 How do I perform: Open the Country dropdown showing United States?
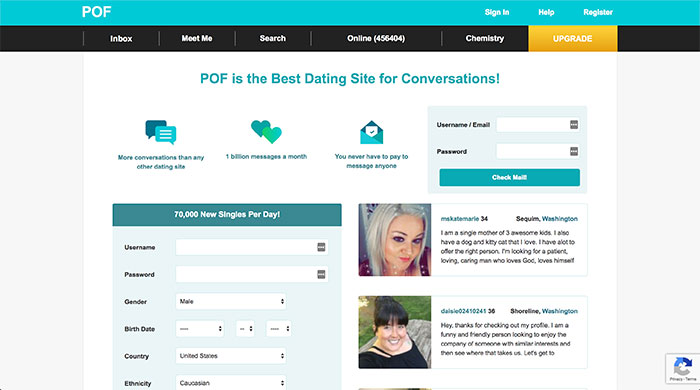click(x=231, y=356)
